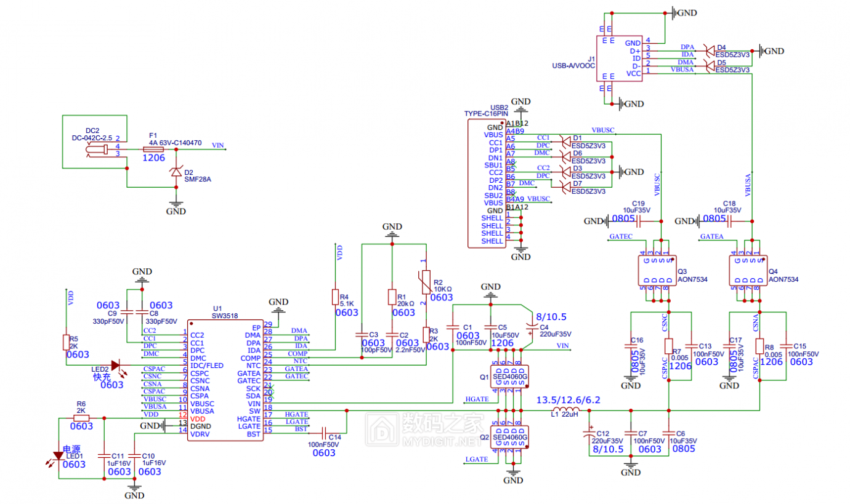Select the Q4 AON7534 MOSFET package
This screenshot has width=850, height=504.
tap(748, 271)
